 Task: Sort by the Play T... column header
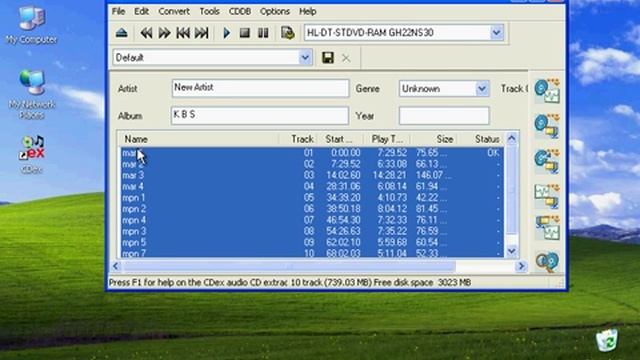(387, 139)
